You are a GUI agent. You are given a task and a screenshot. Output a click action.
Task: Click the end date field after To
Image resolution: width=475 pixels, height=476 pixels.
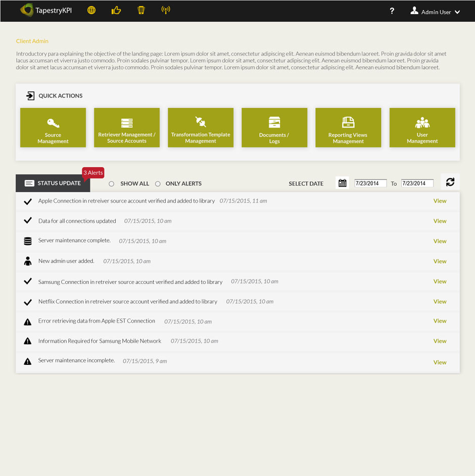click(x=417, y=183)
